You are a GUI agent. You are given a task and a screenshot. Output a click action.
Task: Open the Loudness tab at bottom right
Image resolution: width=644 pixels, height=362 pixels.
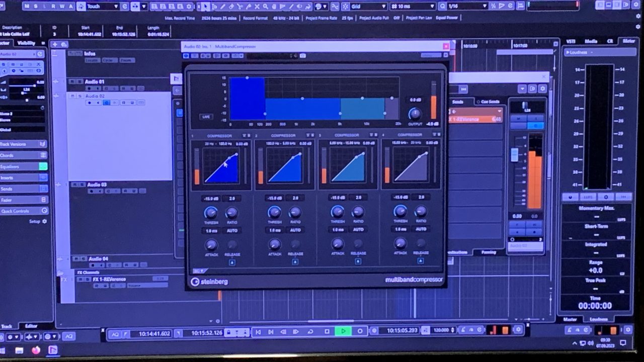[598, 319]
